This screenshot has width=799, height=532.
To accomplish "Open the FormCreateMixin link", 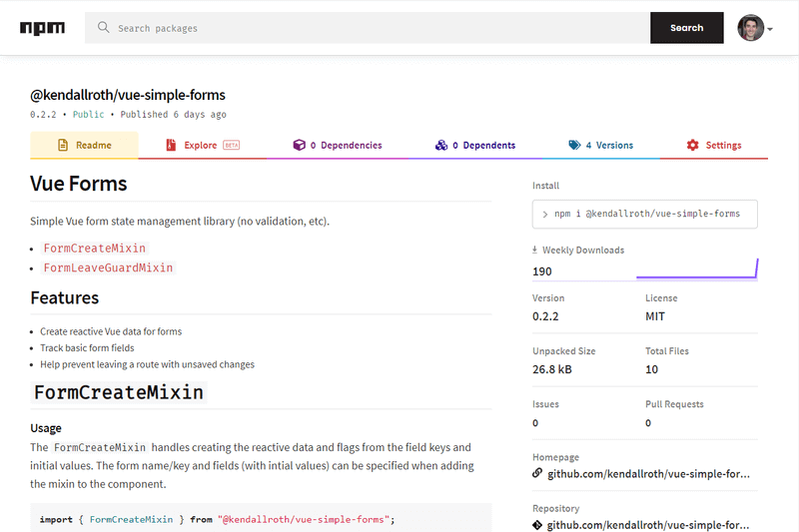I will [x=95, y=249].
